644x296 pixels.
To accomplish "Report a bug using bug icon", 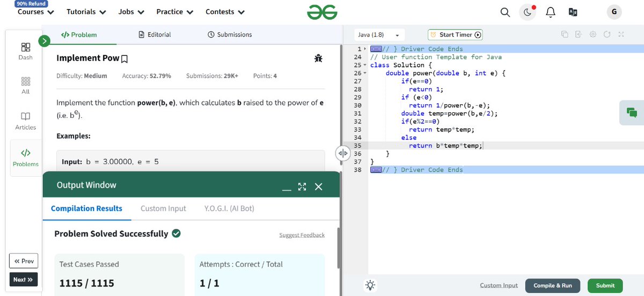I will (x=318, y=58).
